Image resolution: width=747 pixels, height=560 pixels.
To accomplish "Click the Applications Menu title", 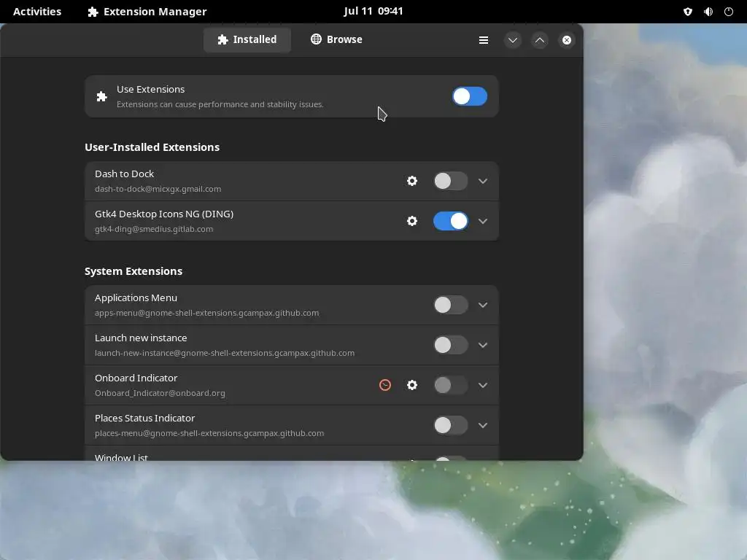I will pyautogui.click(x=136, y=297).
